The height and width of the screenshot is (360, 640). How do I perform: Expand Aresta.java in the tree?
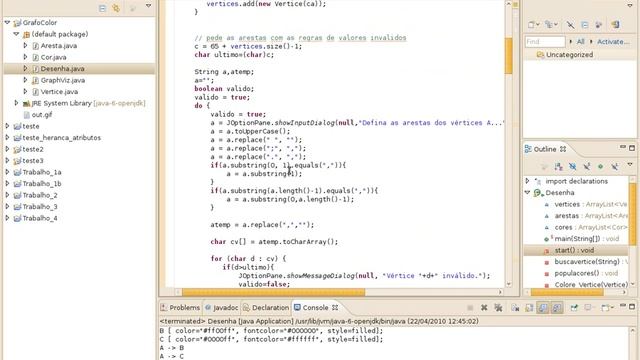pos(25,45)
